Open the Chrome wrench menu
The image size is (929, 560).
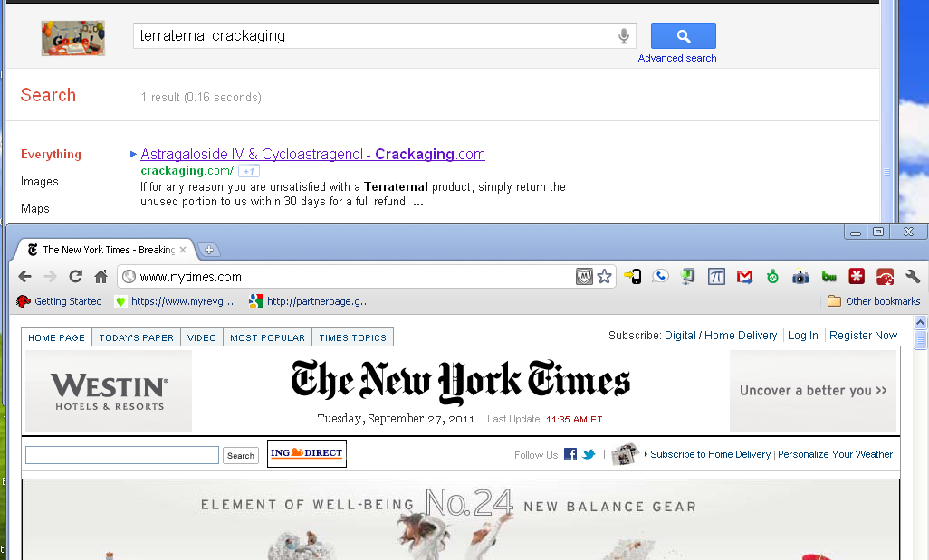pos(913,277)
